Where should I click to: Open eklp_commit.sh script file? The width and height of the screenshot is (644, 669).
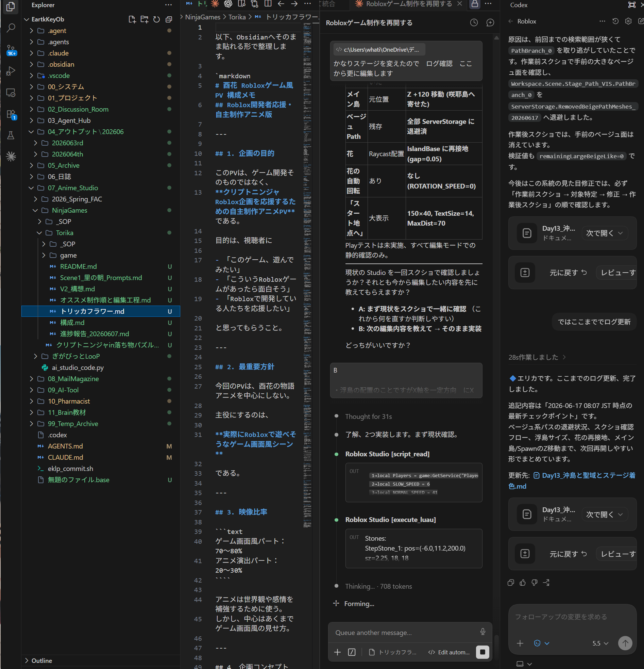(101, 469)
